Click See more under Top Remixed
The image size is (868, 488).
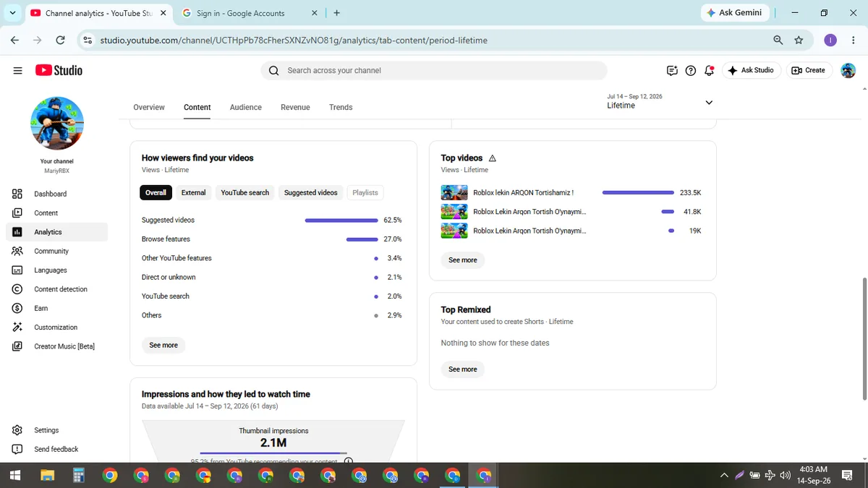(x=463, y=369)
